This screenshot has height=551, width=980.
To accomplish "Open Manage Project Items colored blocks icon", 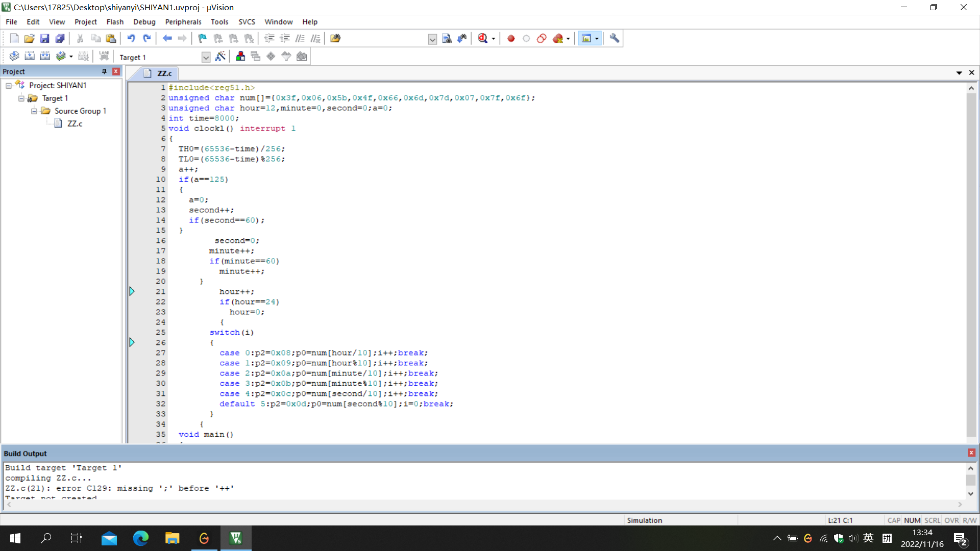I will pos(240,56).
